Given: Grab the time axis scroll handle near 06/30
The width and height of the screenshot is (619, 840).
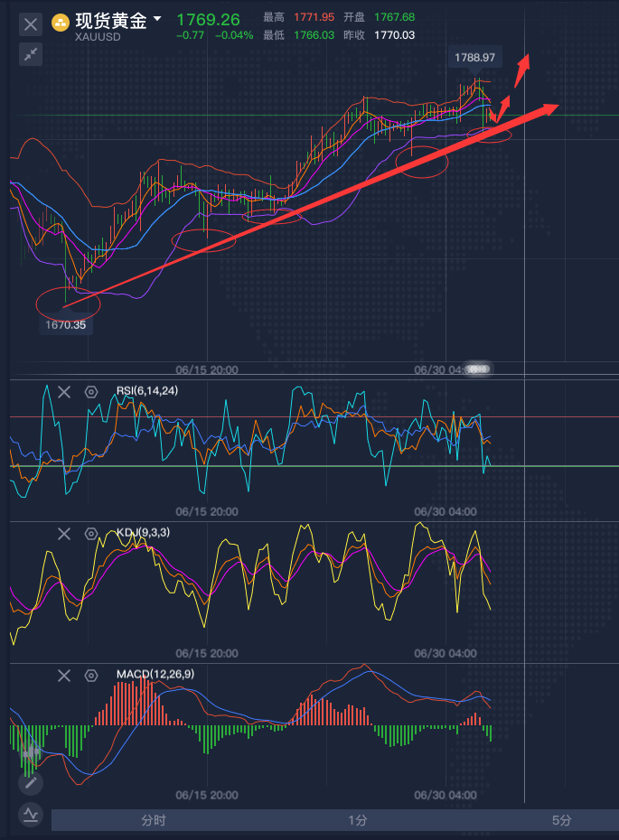Looking at the screenshot, I should tap(478, 369).
